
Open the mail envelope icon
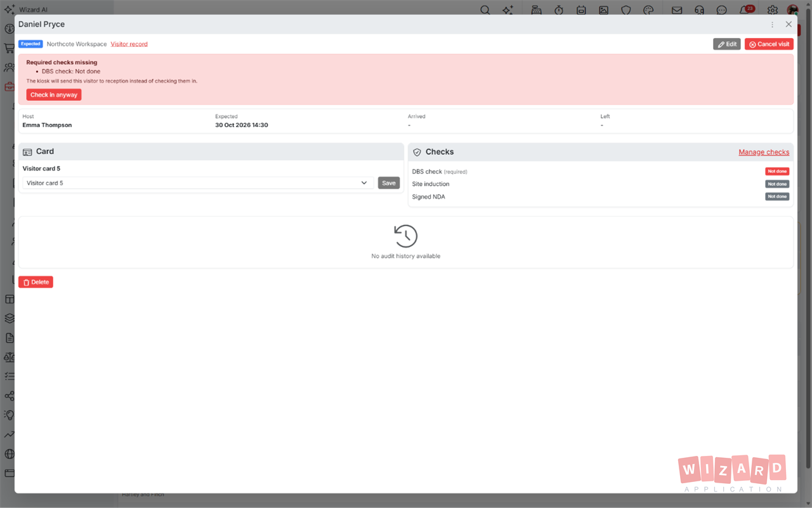coord(677,10)
